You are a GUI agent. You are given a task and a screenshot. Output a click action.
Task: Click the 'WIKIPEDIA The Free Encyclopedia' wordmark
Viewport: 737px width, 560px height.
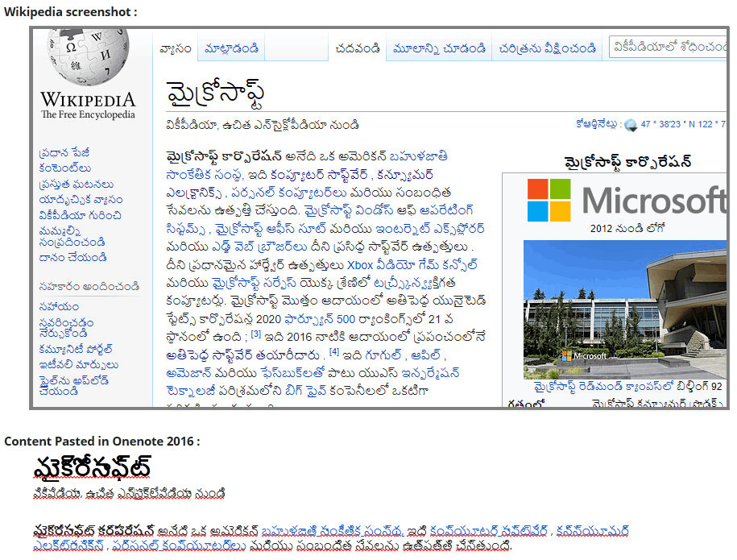(88, 106)
